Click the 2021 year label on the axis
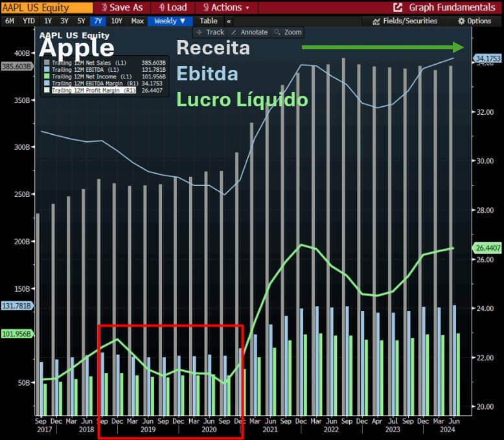Image resolution: width=504 pixels, height=440 pixels. point(270,430)
